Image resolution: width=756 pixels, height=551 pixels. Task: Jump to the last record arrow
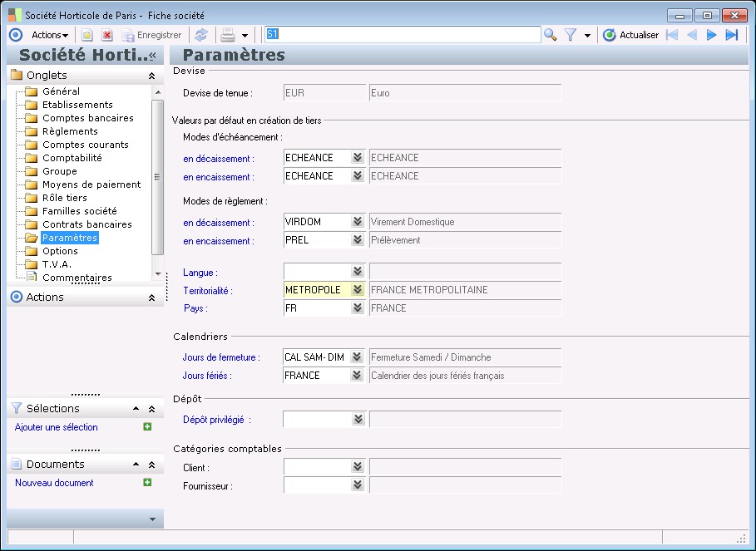[732, 35]
